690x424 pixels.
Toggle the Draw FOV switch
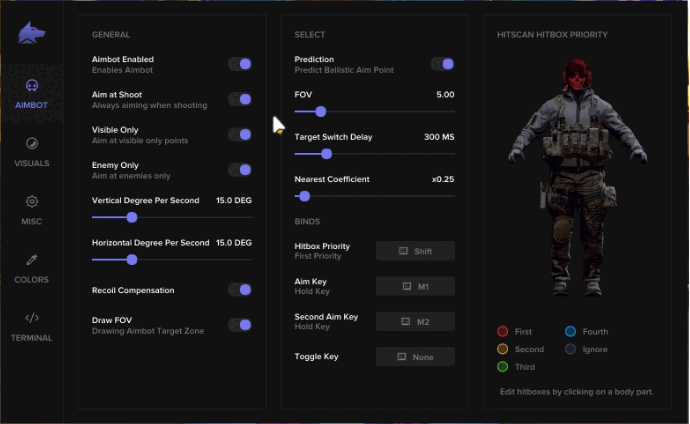tap(240, 325)
